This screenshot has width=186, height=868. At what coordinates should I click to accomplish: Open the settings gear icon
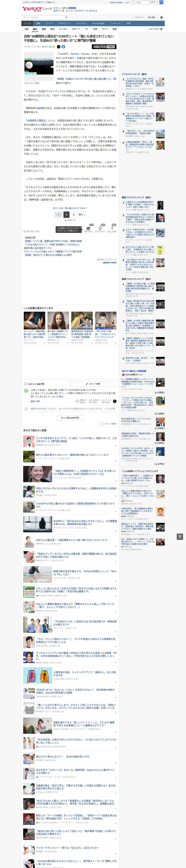(x=161, y=17)
